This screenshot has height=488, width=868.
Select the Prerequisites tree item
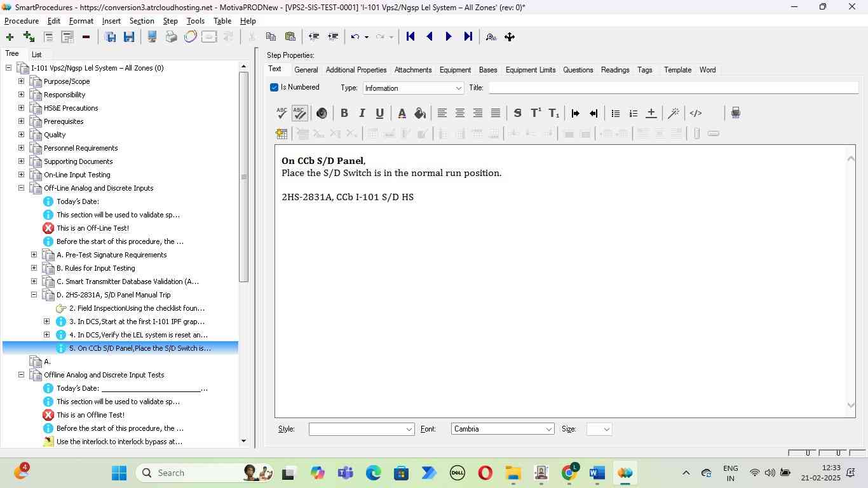64,121
